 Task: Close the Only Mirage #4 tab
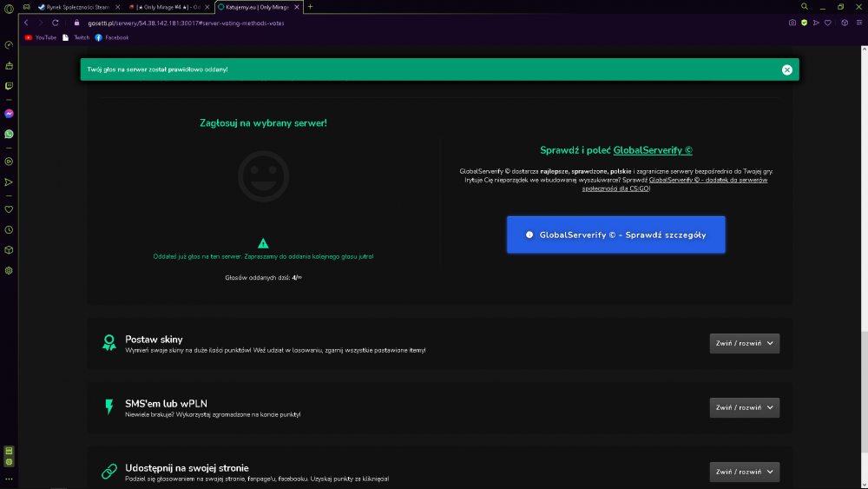point(207,7)
